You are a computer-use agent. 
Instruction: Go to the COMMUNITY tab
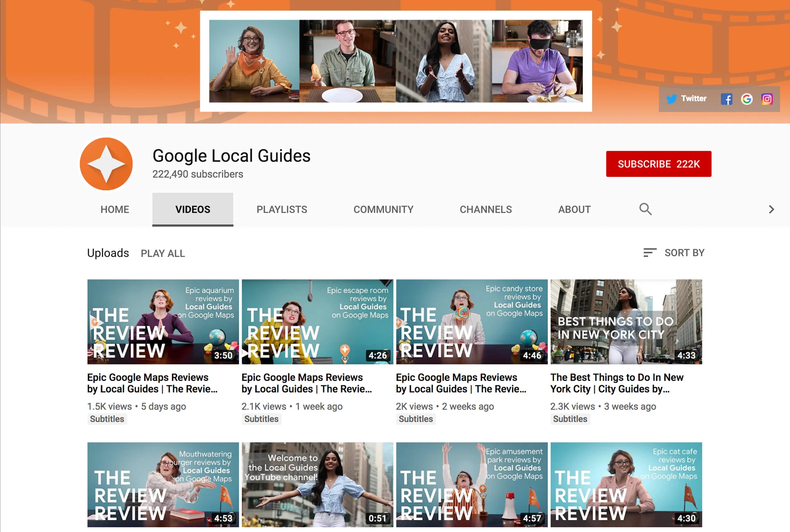[x=383, y=209]
